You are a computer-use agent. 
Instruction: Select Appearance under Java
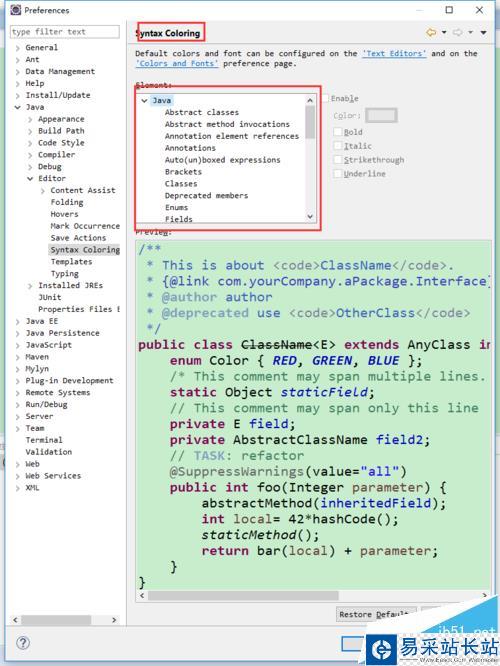click(61, 119)
